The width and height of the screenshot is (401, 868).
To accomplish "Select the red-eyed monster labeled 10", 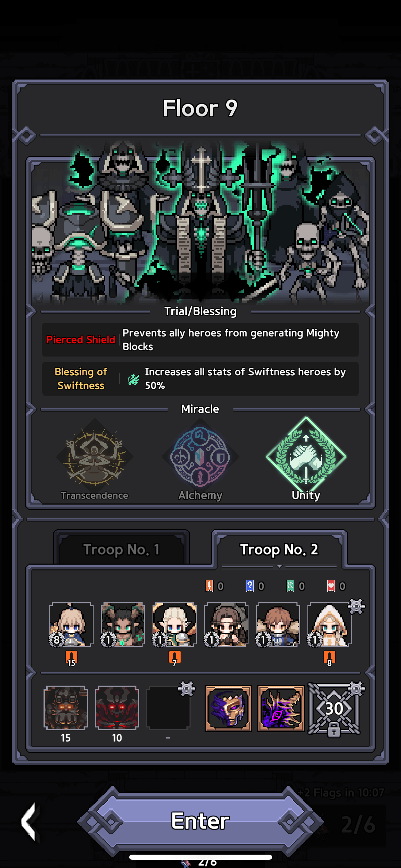I will pyautogui.click(x=117, y=708).
